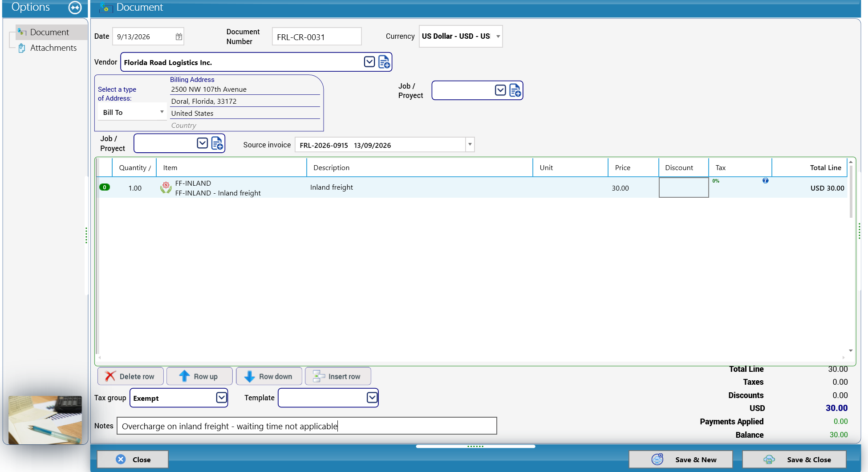
Task: Click the green row indicator badge
Action: click(104, 187)
